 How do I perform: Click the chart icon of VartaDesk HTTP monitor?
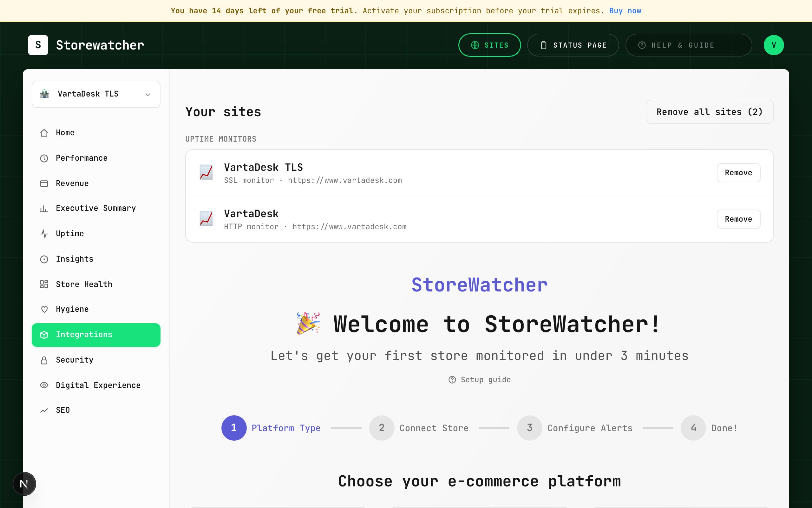coord(206,219)
